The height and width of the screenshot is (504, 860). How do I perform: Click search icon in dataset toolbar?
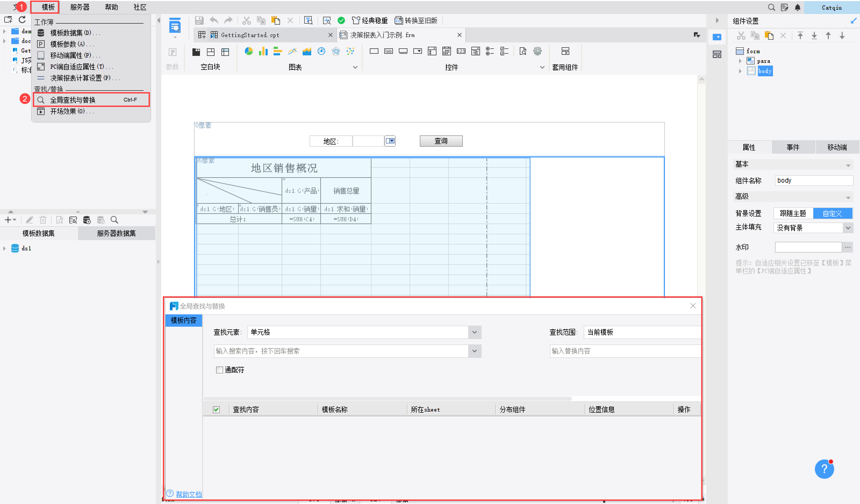point(114,220)
